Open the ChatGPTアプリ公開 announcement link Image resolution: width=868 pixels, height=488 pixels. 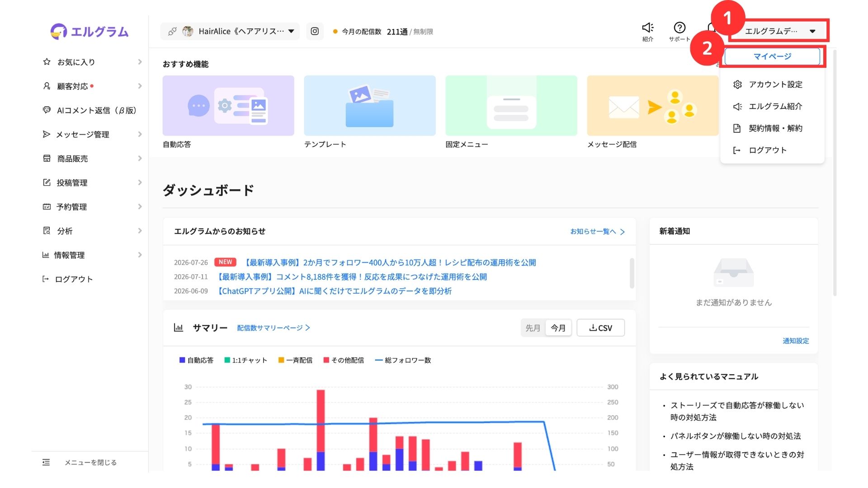[334, 291]
